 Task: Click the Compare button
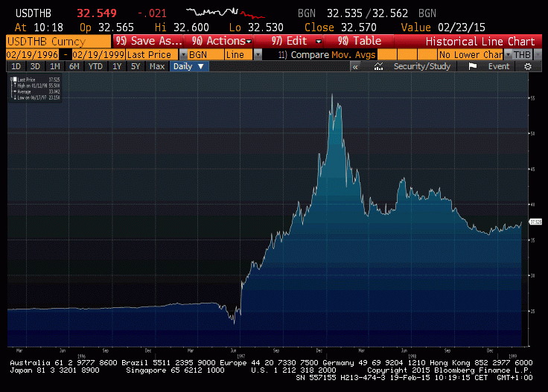pyautogui.click(x=303, y=55)
